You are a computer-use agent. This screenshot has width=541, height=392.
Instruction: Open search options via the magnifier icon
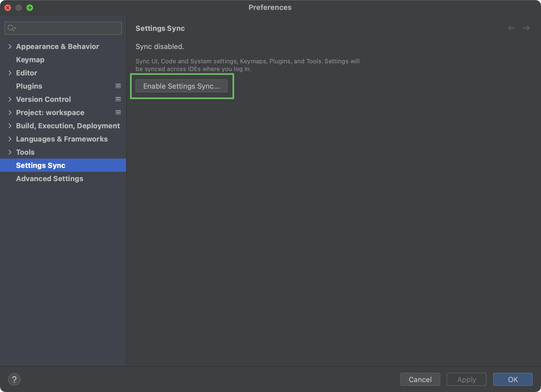point(12,28)
